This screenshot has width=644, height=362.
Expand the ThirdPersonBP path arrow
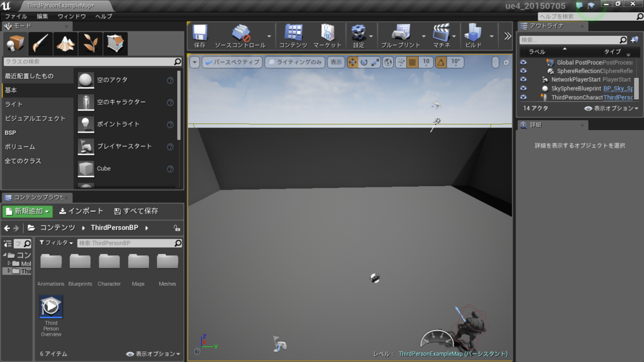pos(147,228)
